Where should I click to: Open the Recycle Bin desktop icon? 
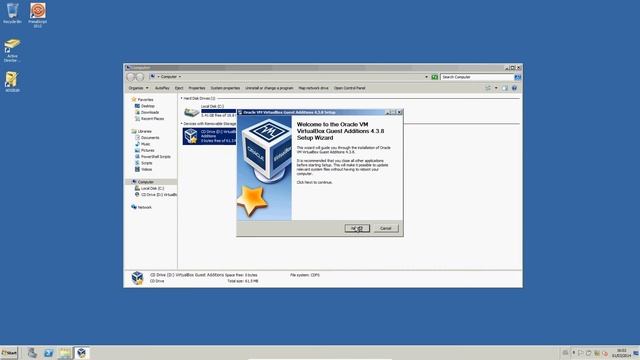12,13
